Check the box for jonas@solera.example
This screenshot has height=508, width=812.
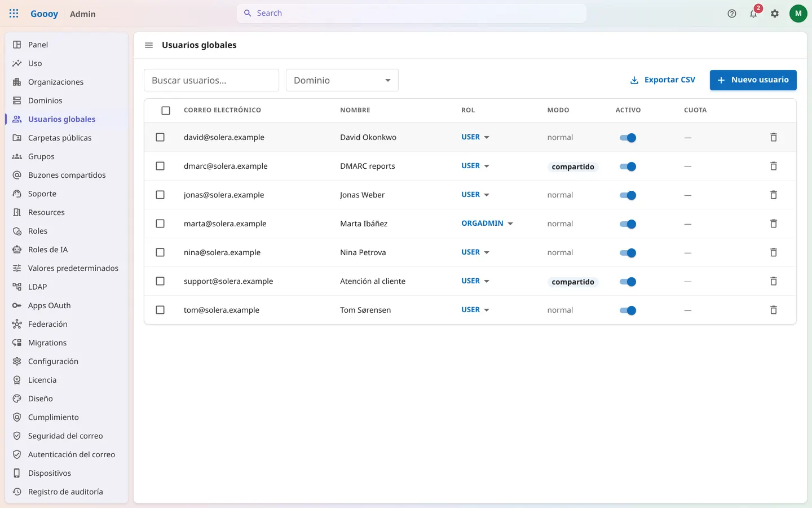[160, 195]
